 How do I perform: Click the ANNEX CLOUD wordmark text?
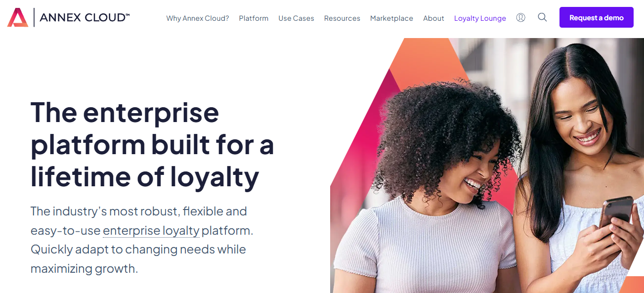point(85,18)
